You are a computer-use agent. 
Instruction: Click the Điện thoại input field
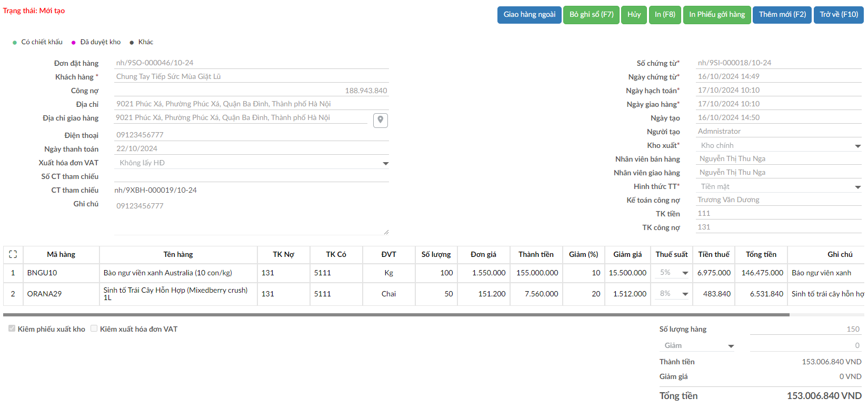252,135
